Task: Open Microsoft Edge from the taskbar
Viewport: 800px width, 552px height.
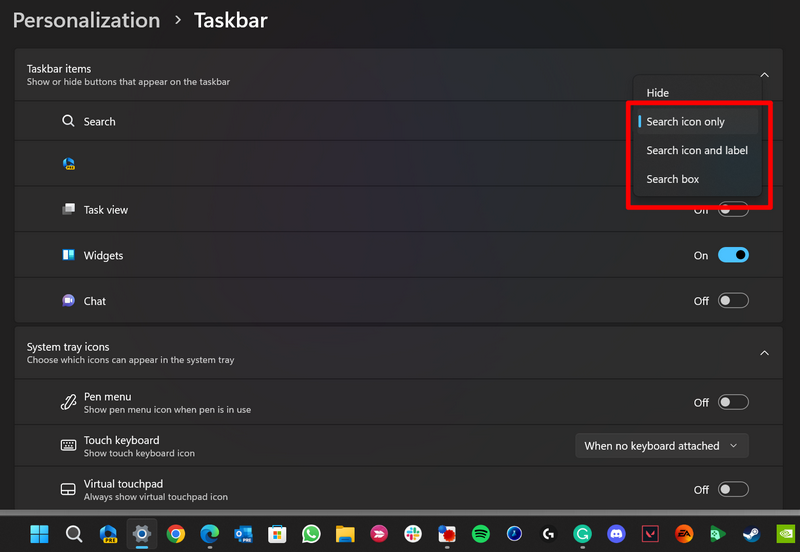Action: coord(210,534)
